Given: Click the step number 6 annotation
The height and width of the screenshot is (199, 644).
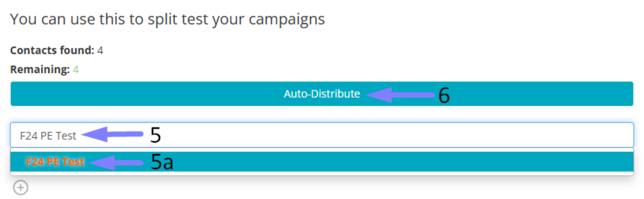Looking at the screenshot, I should coord(444,96).
